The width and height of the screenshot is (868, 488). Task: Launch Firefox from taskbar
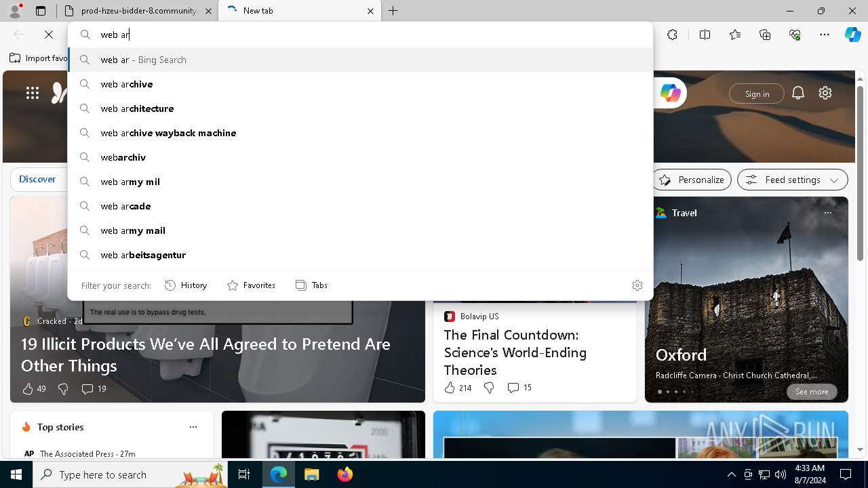point(344,474)
